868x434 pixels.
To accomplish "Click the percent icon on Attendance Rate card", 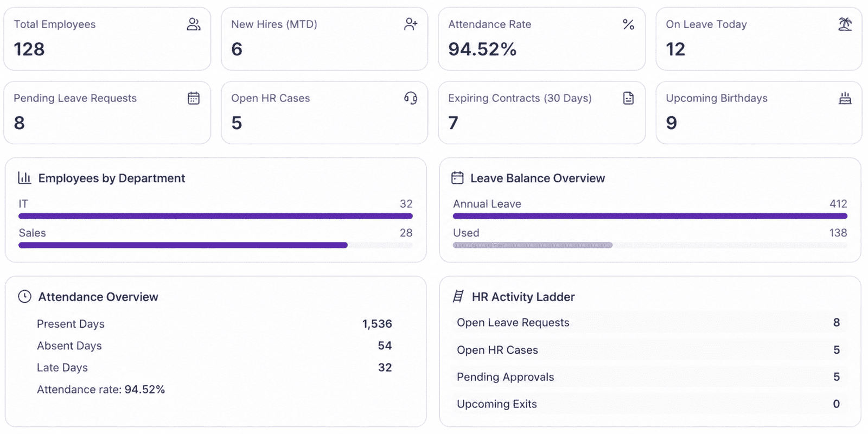I will [x=628, y=24].
